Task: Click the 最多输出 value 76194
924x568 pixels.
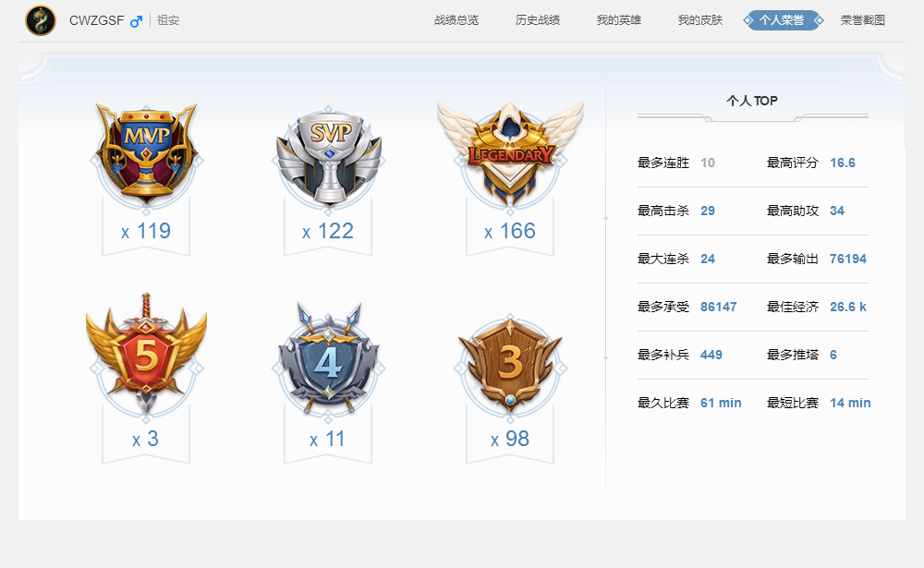Action: pyautogui.click(x=848, y=259)
